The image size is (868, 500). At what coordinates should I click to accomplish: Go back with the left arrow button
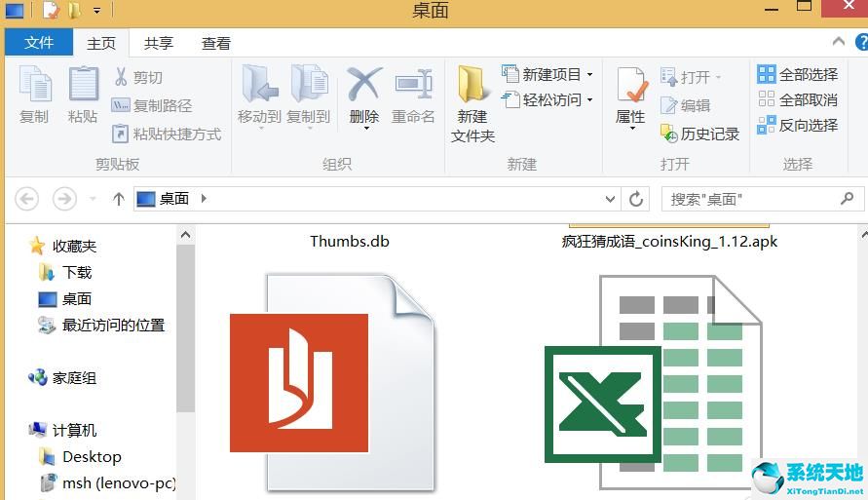[26, 199]
